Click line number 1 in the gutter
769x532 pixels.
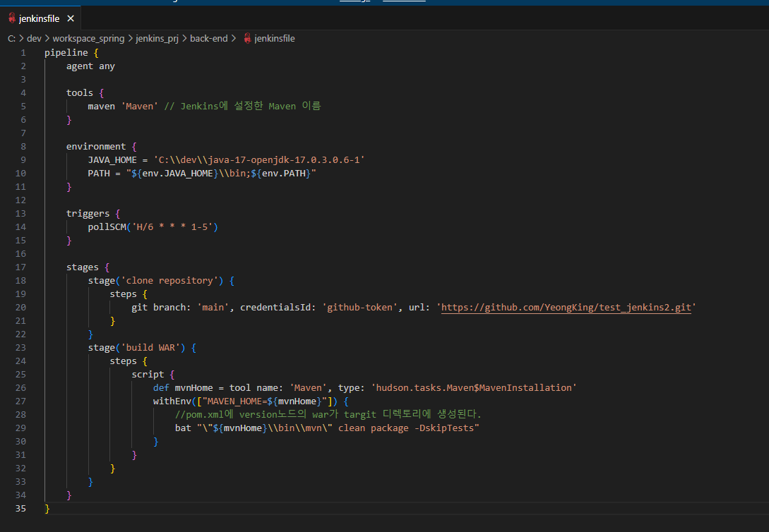23,52
